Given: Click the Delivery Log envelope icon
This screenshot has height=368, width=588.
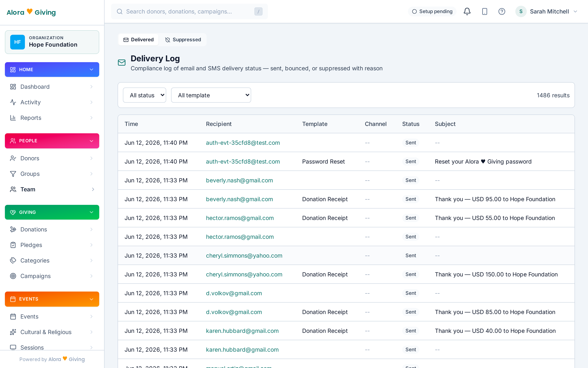Looking at the screenshot, I should tap(121, 63).
